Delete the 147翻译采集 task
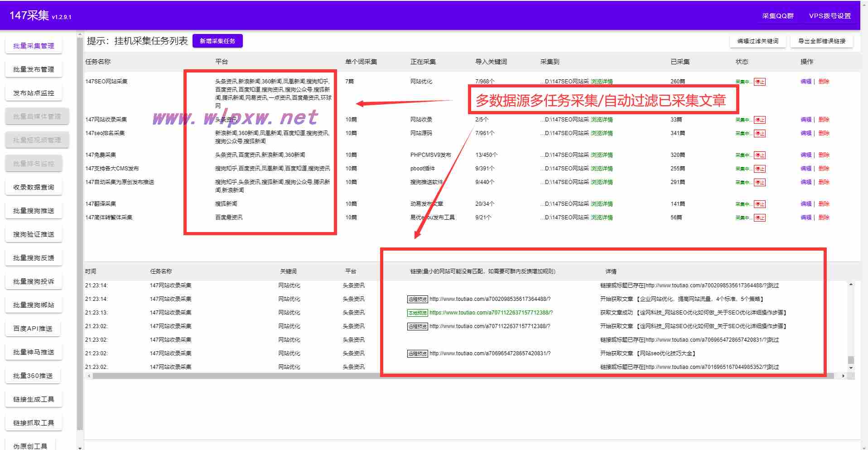Image resolution: width=868 pixels, height=450 pixels. [824, 204]
